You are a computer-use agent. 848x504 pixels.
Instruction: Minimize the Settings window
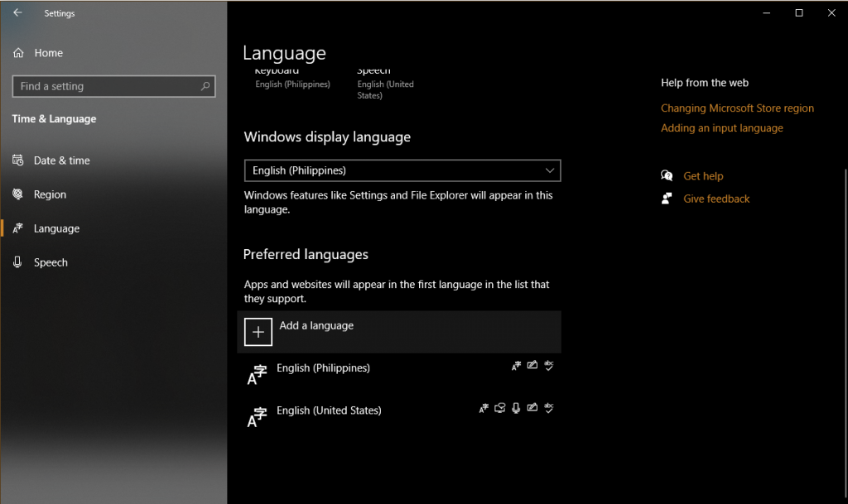(766, 13)
